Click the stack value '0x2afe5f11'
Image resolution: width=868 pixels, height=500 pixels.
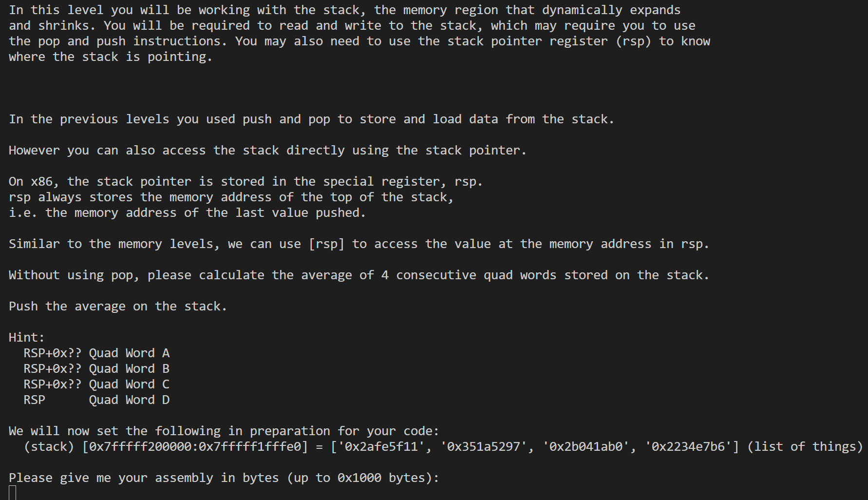[381, 447]
